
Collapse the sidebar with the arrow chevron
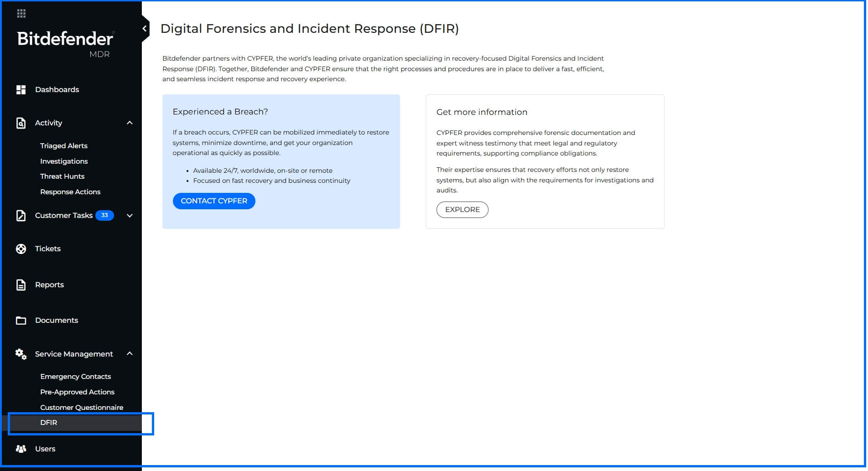144,28
